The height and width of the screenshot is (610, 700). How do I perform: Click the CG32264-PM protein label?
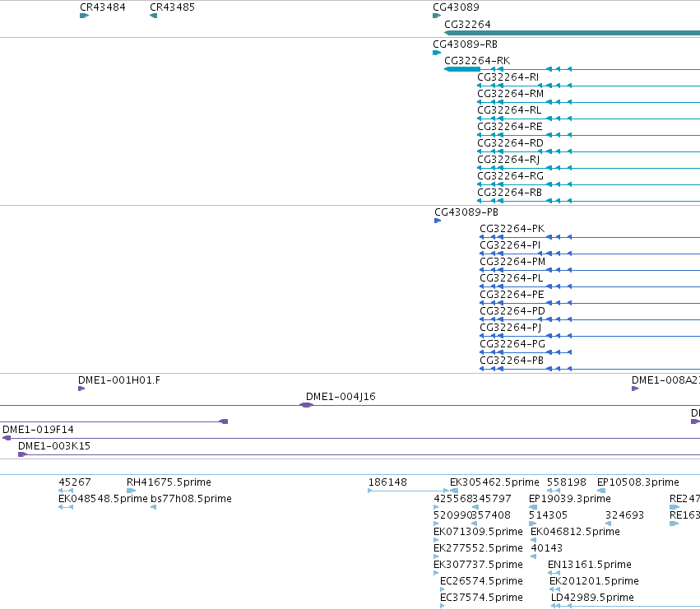click(512, 262)
